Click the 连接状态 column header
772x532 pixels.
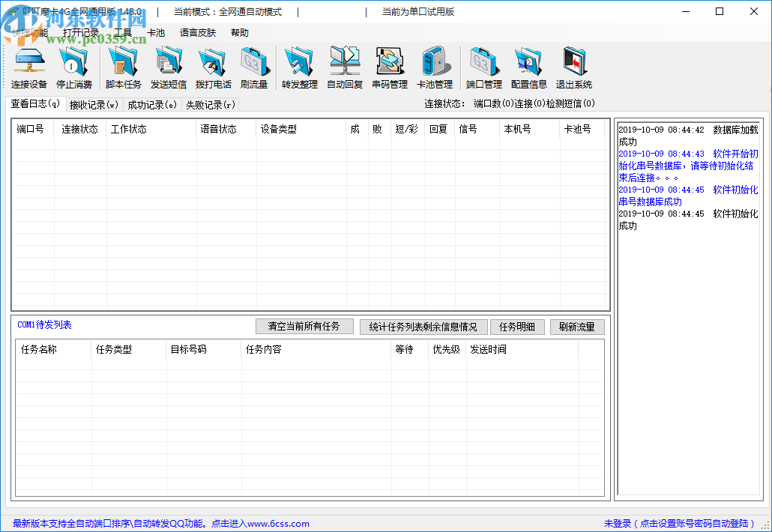pyautogui.click(x=79, y=129)
